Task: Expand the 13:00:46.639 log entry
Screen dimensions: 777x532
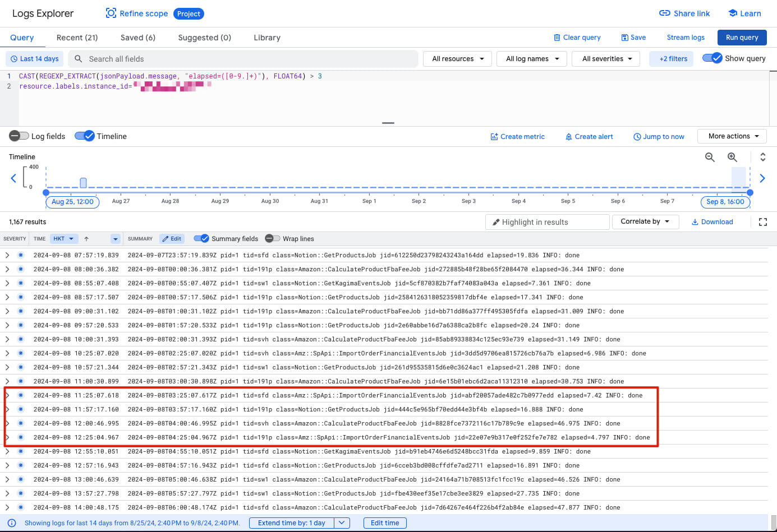Action: point(7,479)
